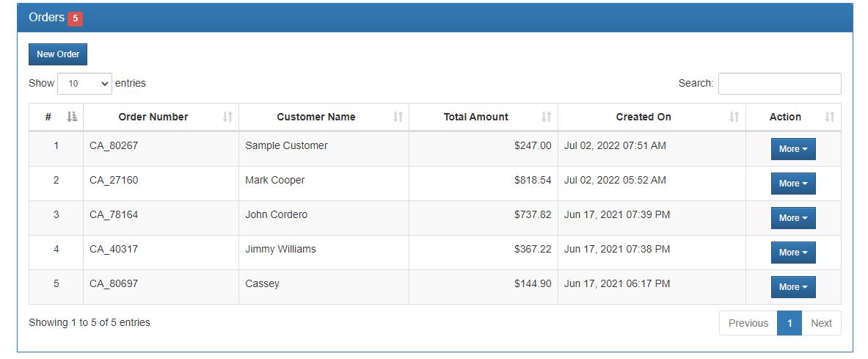Expand More dropdown for Mark Cooper's order
This screenshot has width=868, height=359.
tap(792, 184)
